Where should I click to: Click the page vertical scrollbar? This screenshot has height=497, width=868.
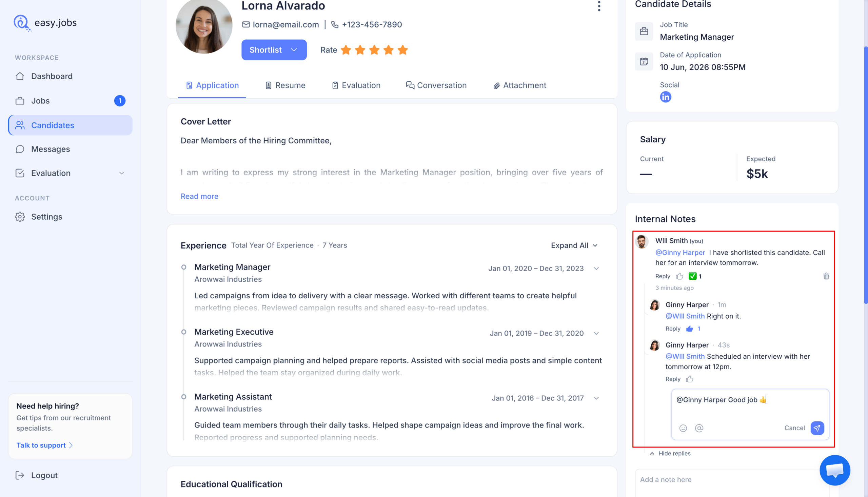tap(866, 176)
